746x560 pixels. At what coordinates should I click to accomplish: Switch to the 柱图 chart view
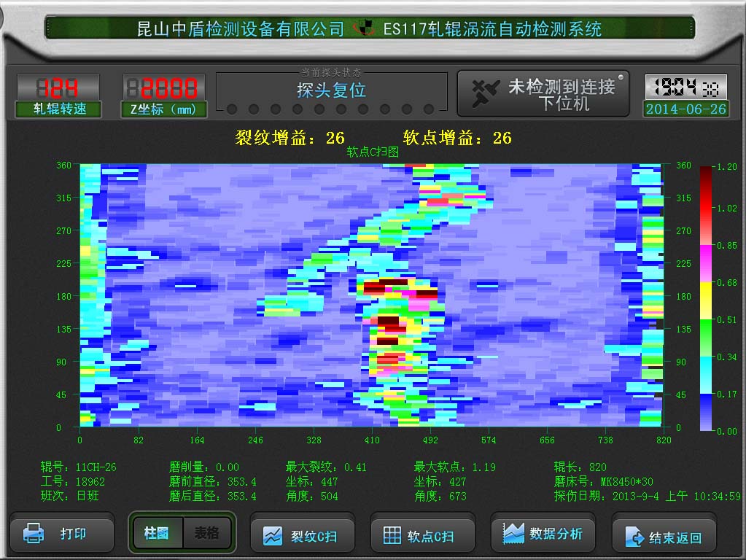pos(156,533)
